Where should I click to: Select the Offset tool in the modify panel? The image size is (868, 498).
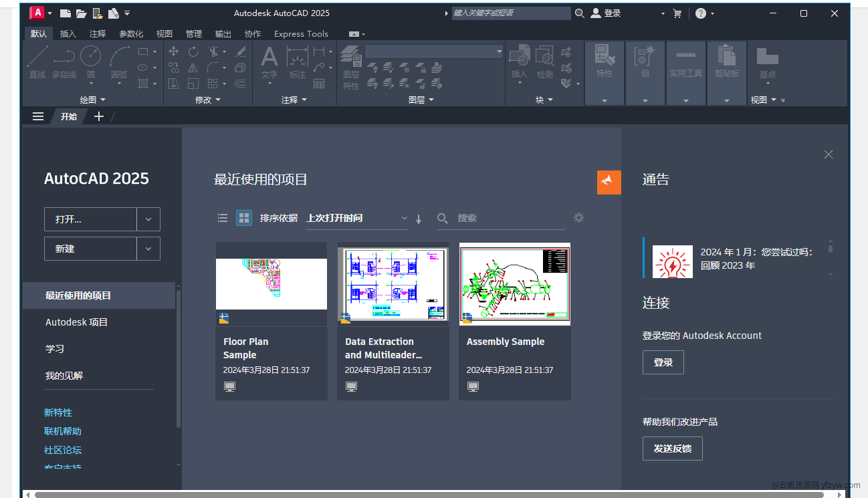241,84
